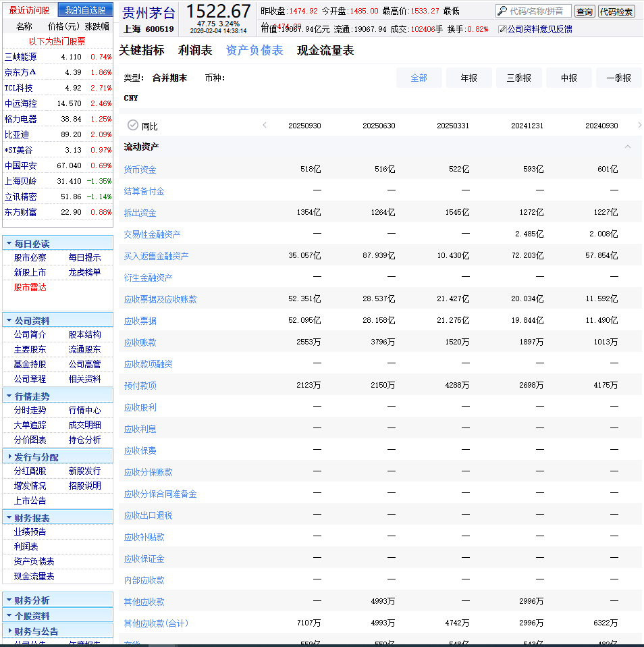Screen dimensions: 644x647
Task: Select 比亚迪 in hot stocks list
Action: tap(17, 134)
